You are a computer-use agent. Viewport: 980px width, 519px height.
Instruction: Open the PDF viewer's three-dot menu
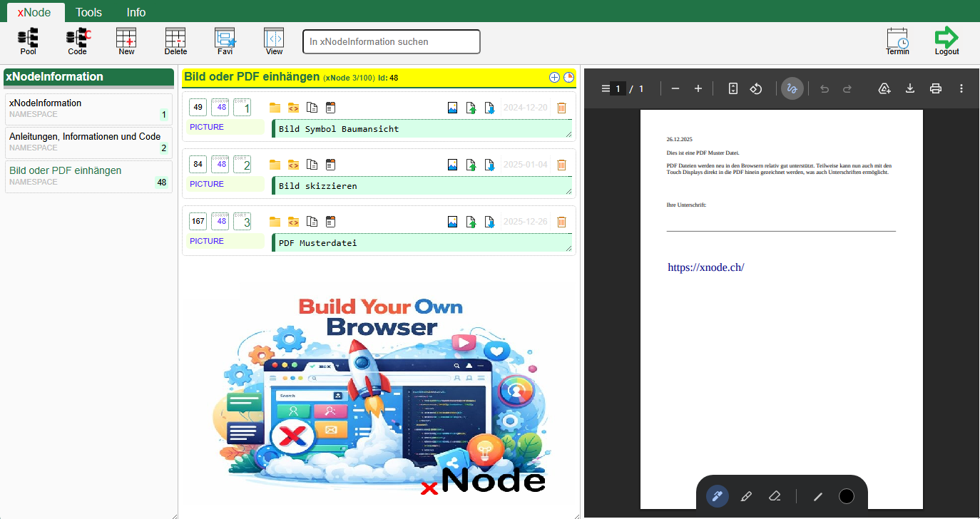click(961, 88)
